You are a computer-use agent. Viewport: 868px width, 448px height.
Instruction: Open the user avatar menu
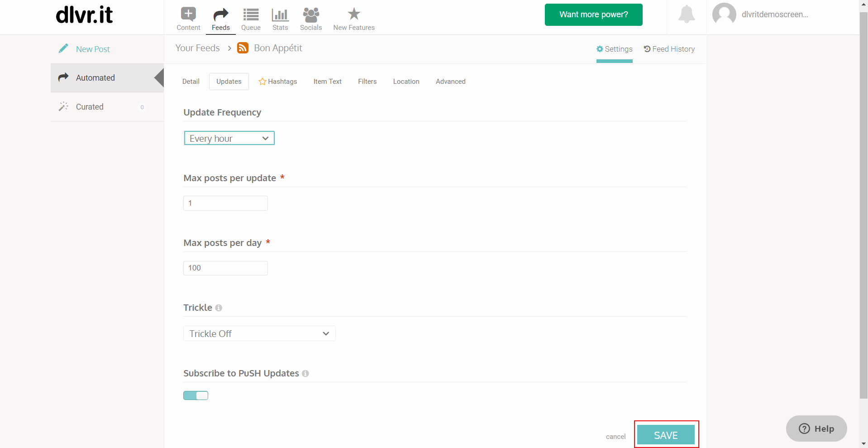click(x=724, y=14)
